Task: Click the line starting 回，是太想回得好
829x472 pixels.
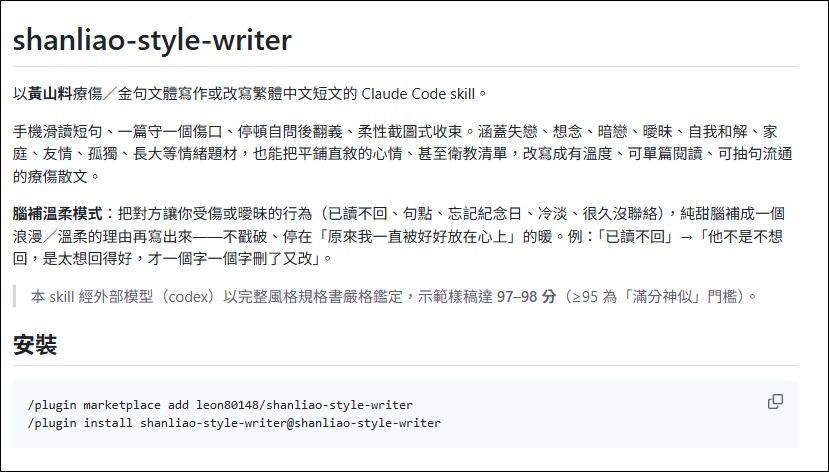Action: (173, 259)
